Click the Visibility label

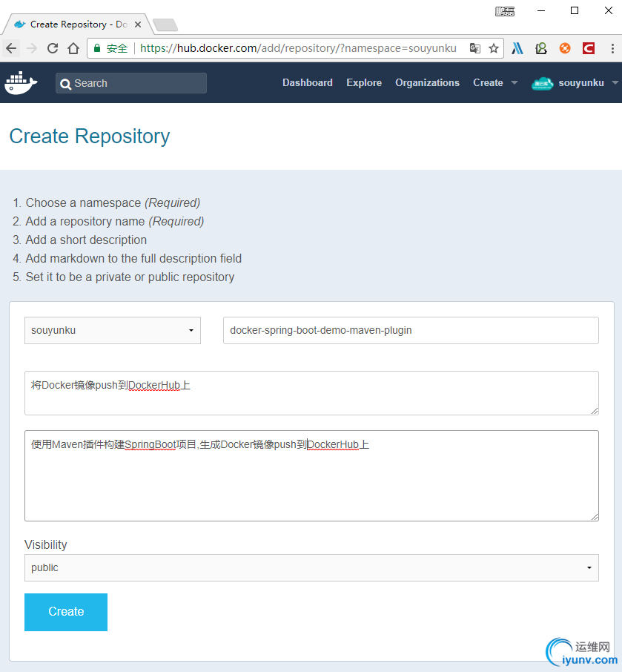(x=46, y=544)
